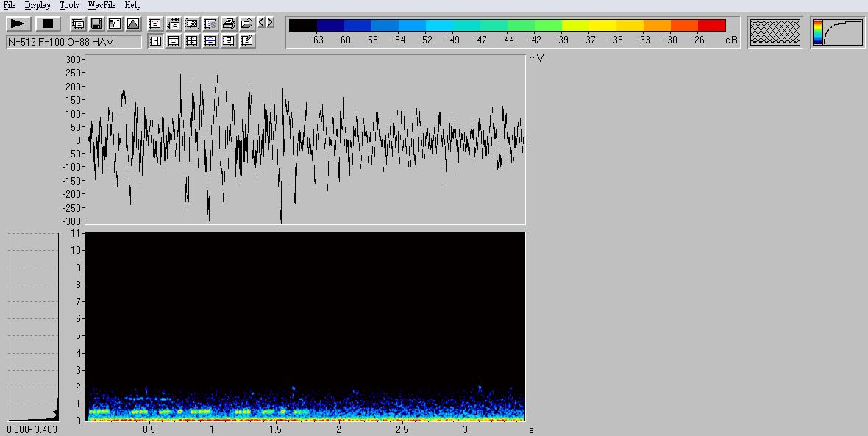Click the color curve mapping button
The height and width of the screenshot is (436, 868).
click(x=838, y=32)
